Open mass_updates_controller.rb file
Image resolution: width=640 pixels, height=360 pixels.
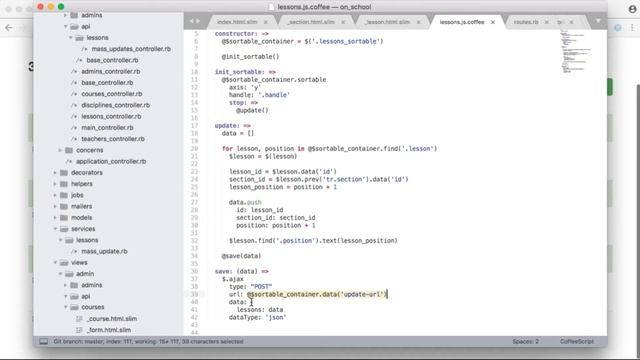point(131,49)
